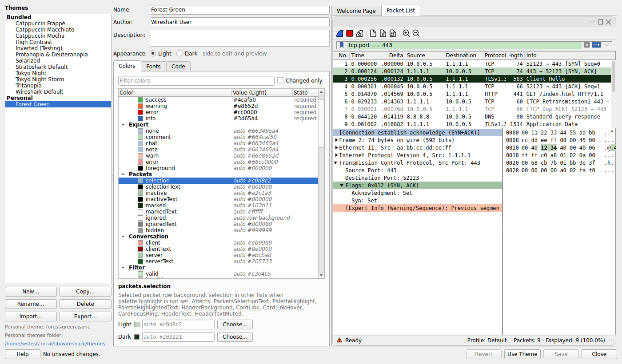Select the markedText color row
The height and width of the screenshot is (364, 622).
[218, 212]
